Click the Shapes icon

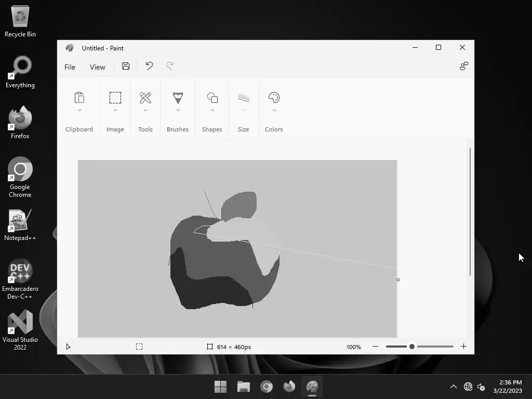click(212, 98)
